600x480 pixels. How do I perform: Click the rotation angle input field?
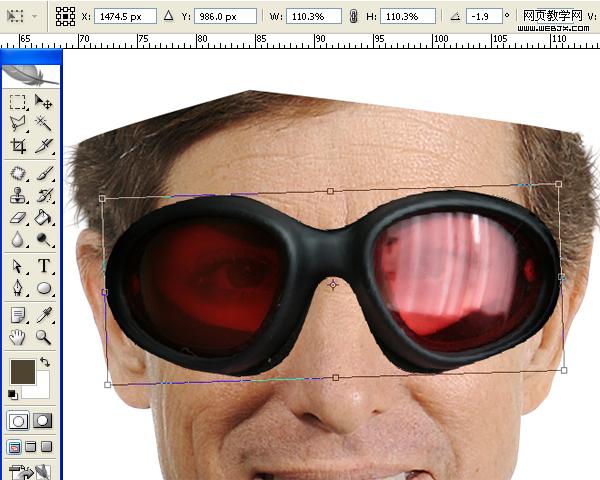(x=484, y=16)
